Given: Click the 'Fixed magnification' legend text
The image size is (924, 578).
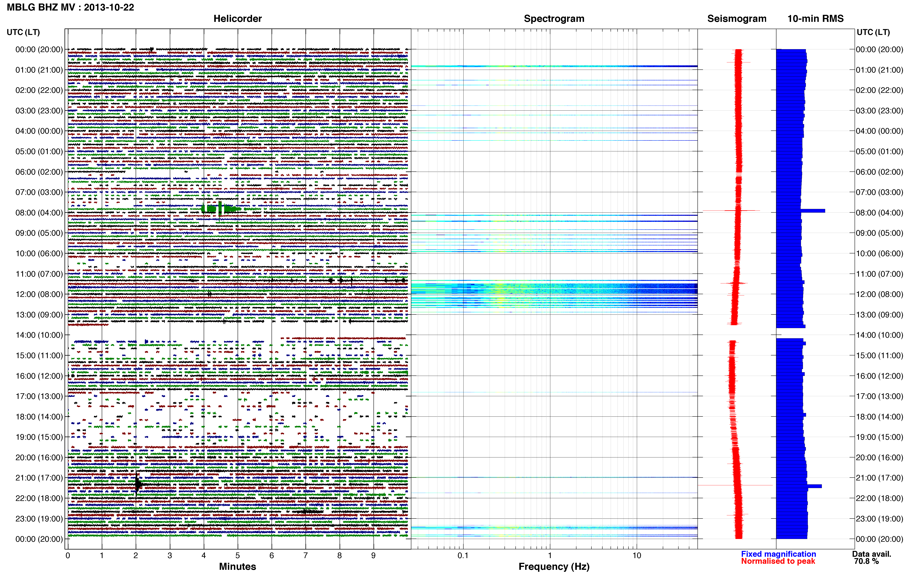Looking at the screenshot, I should [778, 554].
